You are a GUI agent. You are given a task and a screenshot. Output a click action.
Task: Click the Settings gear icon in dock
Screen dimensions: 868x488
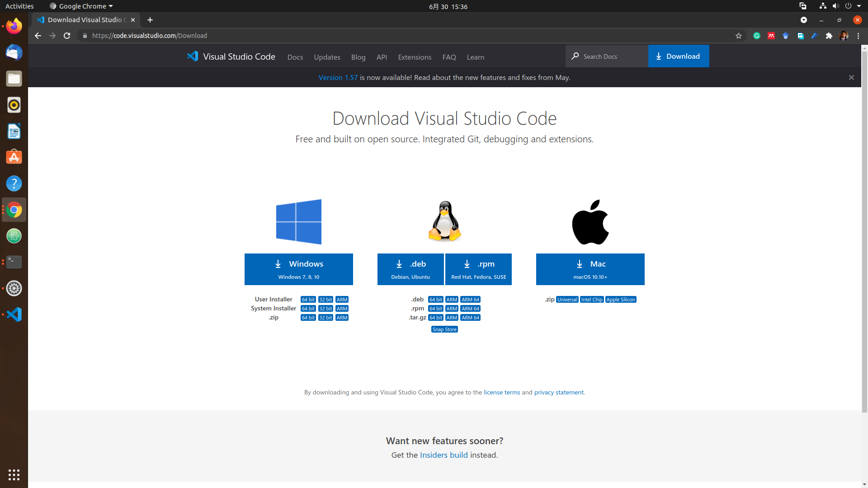click(x=14, y=288)
